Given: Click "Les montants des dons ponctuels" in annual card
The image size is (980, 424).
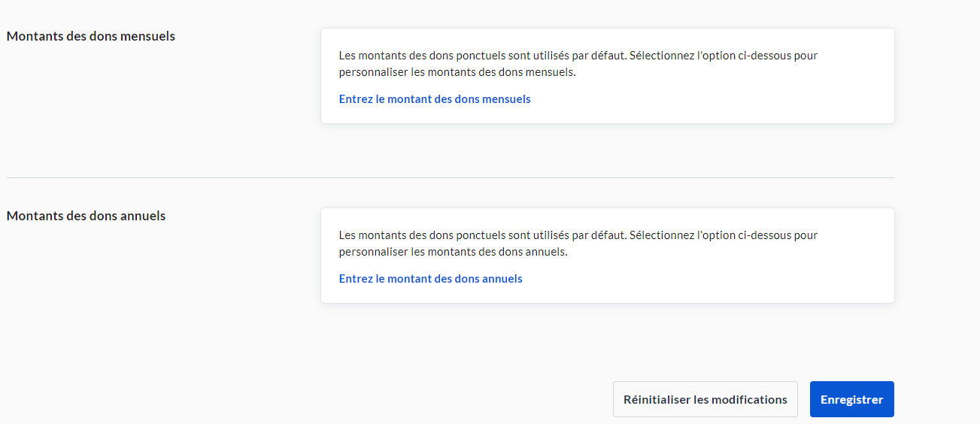Looking at the screenshot, I should coord(417,235).
